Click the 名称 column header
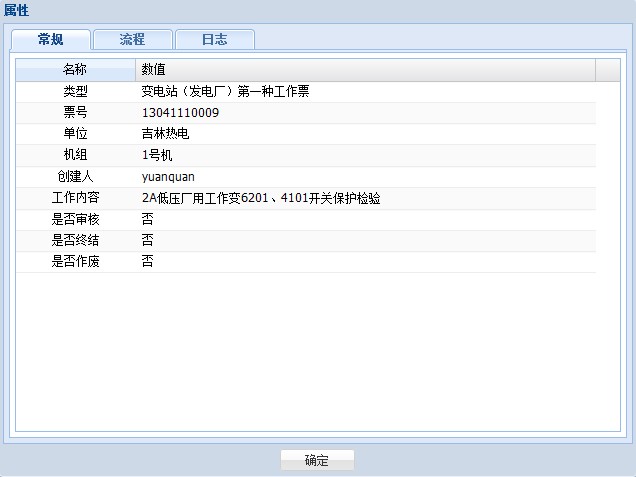The image size is (636, 477). pos(75,70)
